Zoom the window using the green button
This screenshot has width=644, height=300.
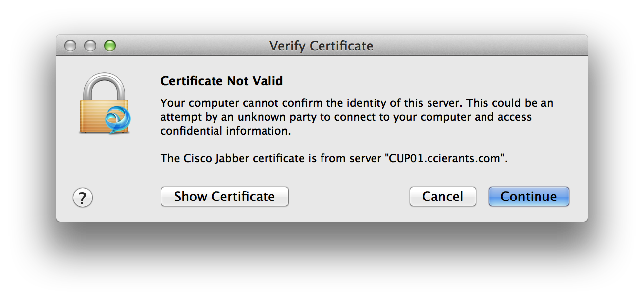(109, 46)
